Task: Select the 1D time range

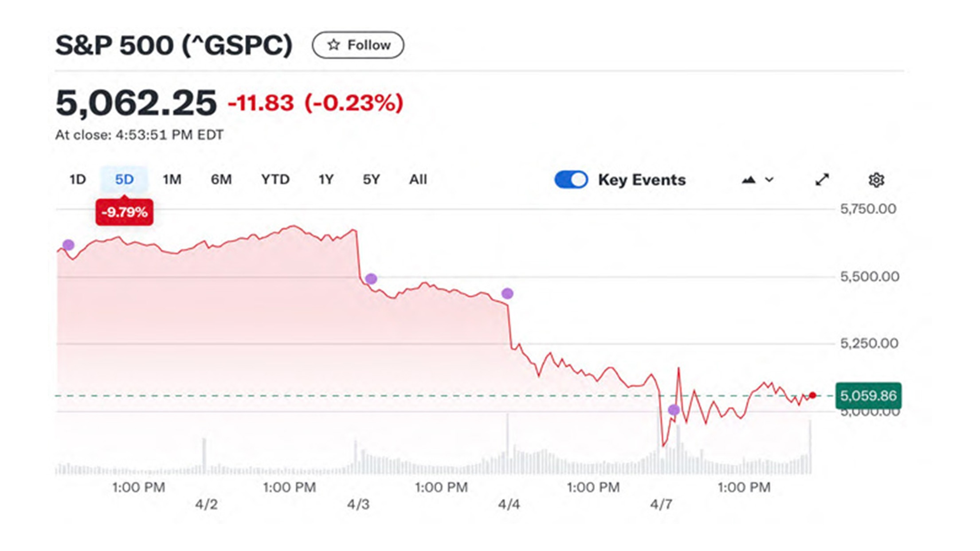Action: tap(78, 180)
